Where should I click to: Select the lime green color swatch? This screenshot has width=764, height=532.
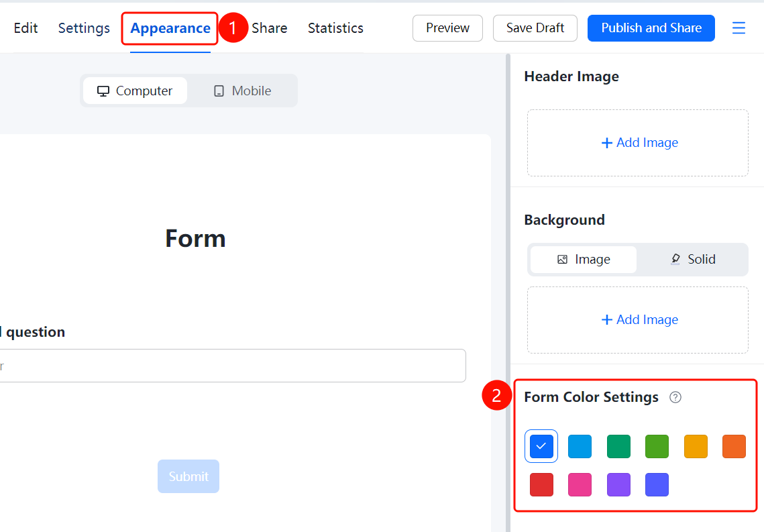point(657,446)
